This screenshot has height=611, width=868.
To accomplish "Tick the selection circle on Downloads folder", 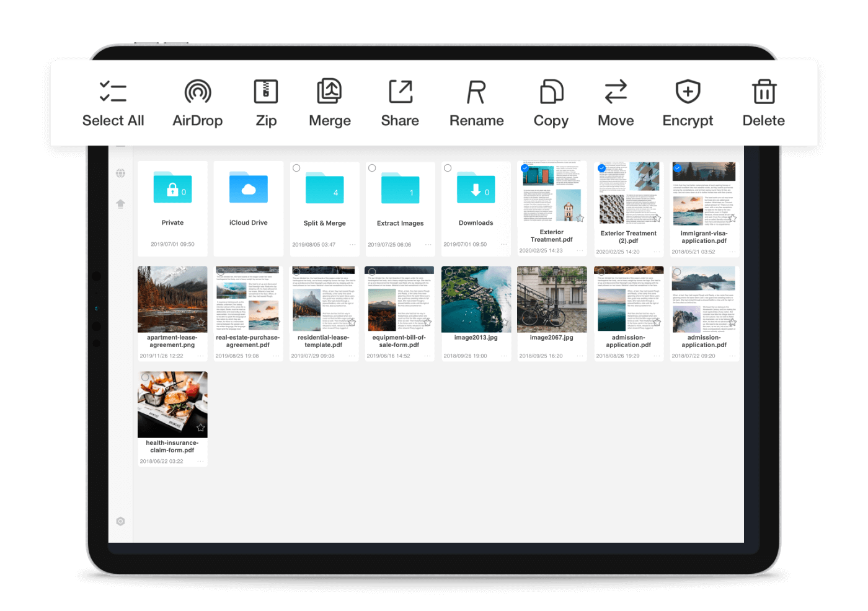I will tap(448, 168).
